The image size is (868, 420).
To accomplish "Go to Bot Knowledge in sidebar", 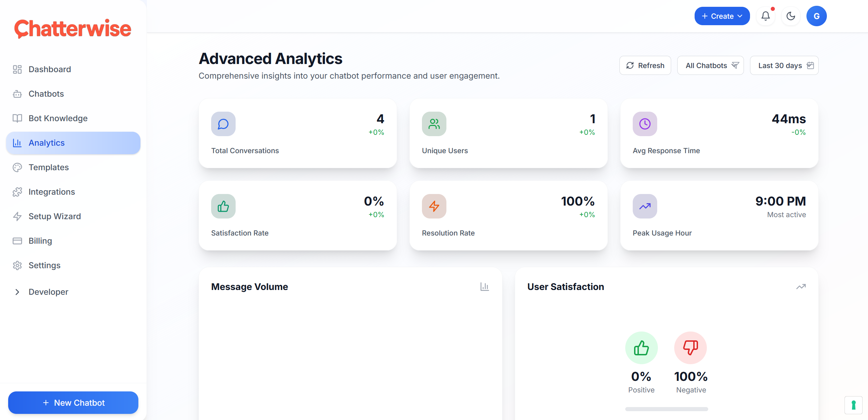I will [x=58, y=118].
